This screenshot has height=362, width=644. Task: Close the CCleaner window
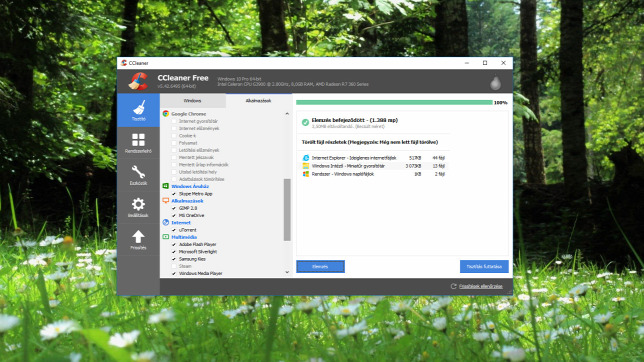click(x=504, y=63)
